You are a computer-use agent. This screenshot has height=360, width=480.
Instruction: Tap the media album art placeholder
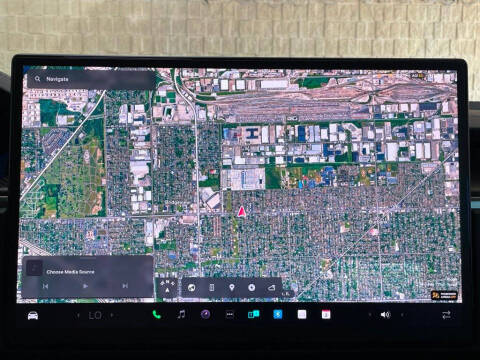pos(34,268)
